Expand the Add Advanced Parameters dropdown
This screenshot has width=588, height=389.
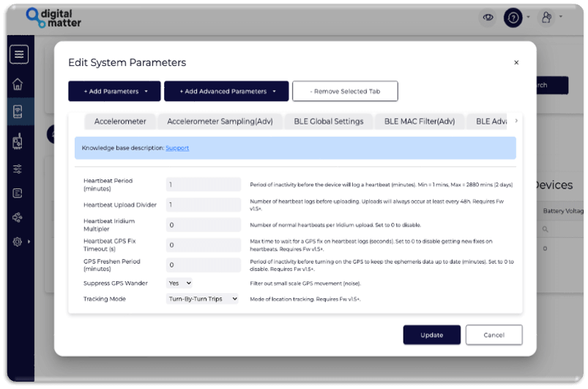227,92
